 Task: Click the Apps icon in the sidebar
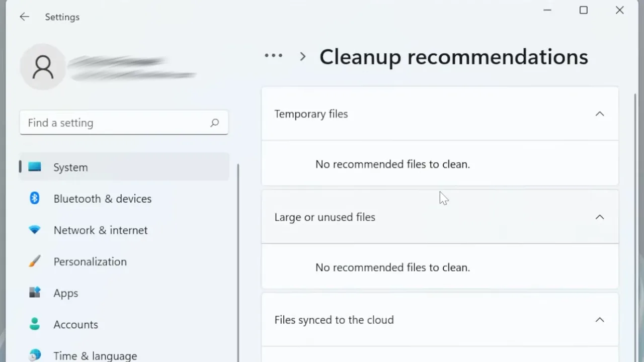[x=34, y=293]
